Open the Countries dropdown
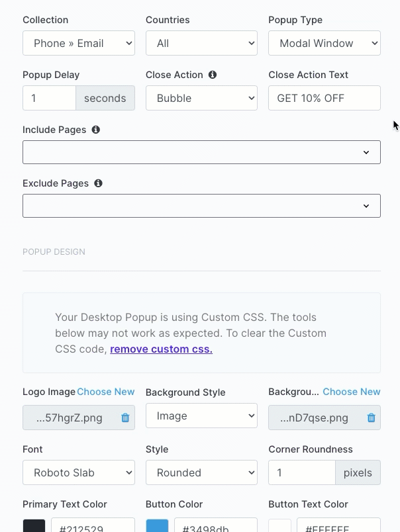The image size is (400, 532). click(x=202, y=43)
